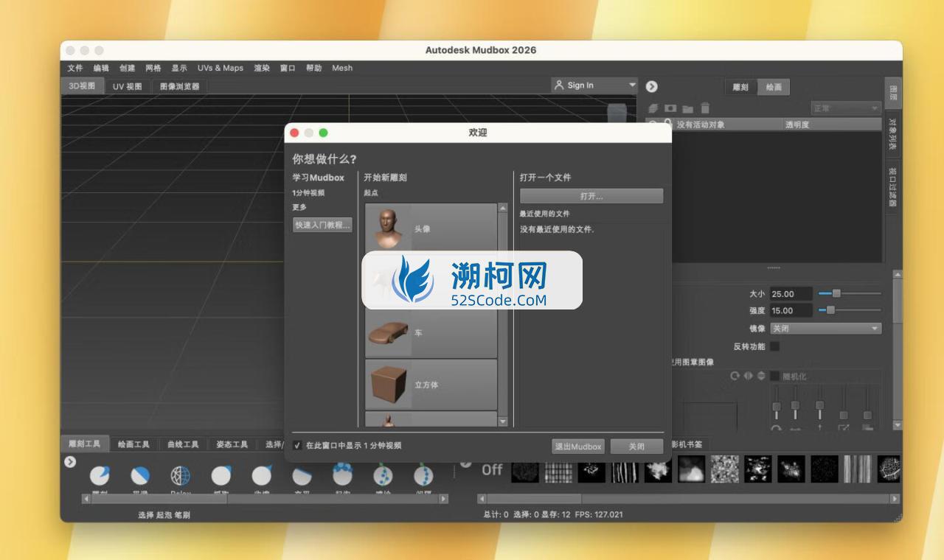Screen dimensions: 944x560
Task: Open the Help (帮助) menu
Action: pyautogui.click(x=314, y=68)
